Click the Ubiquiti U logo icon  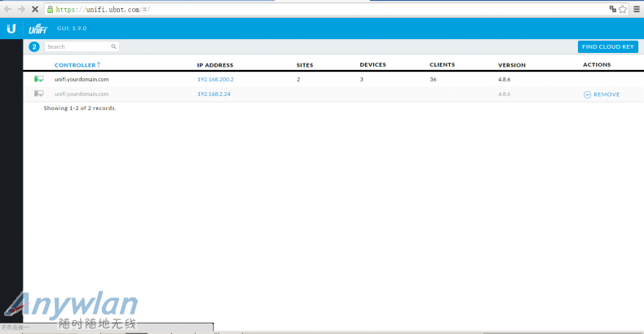(11, 29)
